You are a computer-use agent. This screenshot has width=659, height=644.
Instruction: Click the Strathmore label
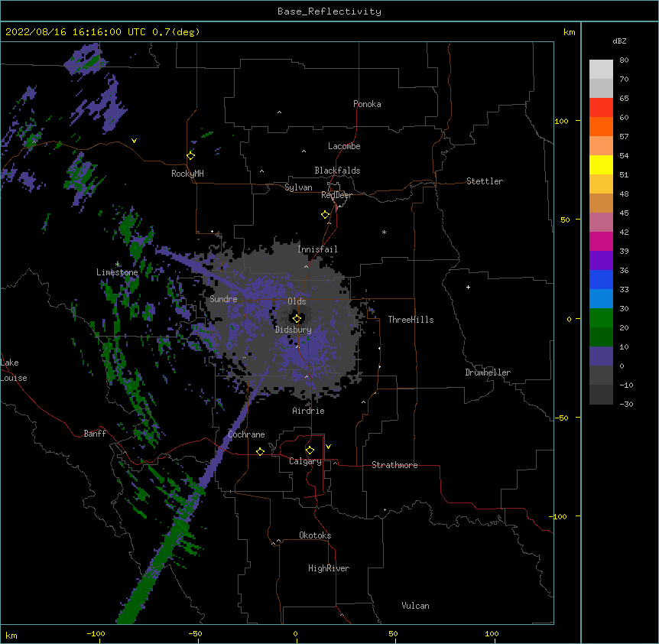394,465
